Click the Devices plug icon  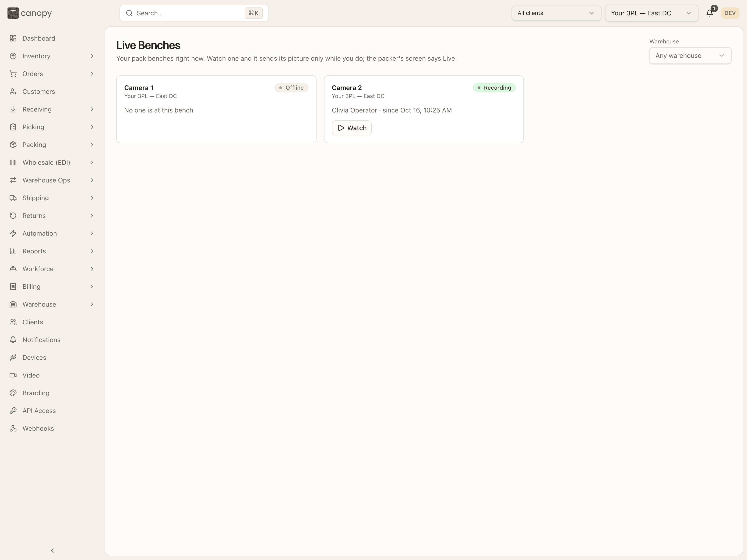pyautogui.click(x=13, y=357)
